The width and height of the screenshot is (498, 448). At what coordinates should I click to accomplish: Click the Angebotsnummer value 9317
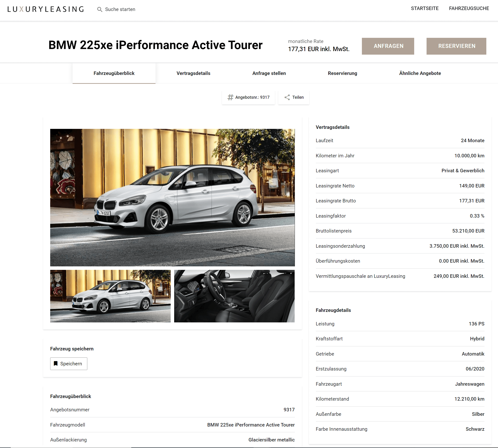point(289,410)
